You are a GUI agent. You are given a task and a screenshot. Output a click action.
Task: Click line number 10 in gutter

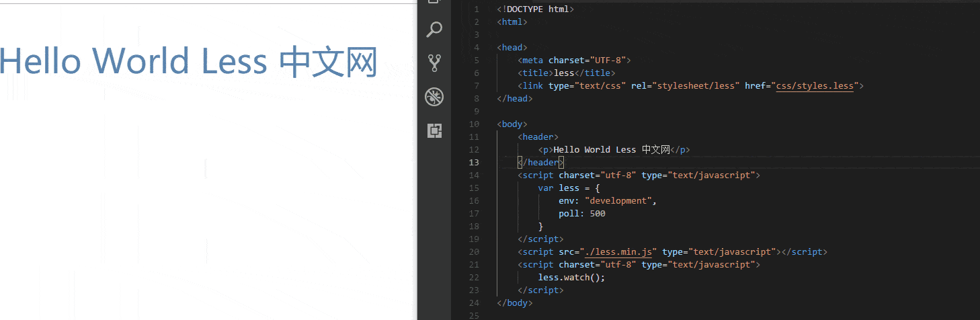(x=474, y=124)
